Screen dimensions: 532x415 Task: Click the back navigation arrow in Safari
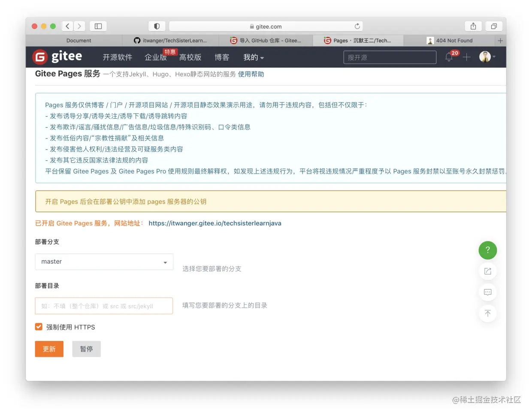(x=67, y=26)
